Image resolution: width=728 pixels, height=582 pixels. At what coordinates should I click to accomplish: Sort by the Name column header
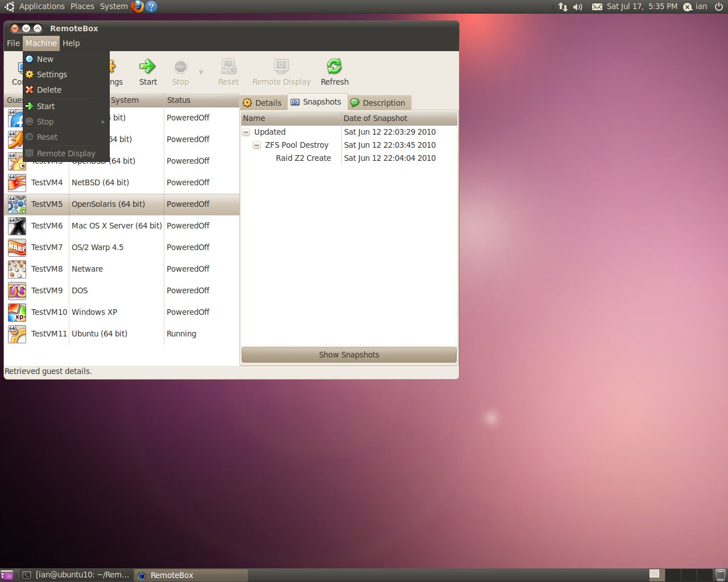click(291, 118)
